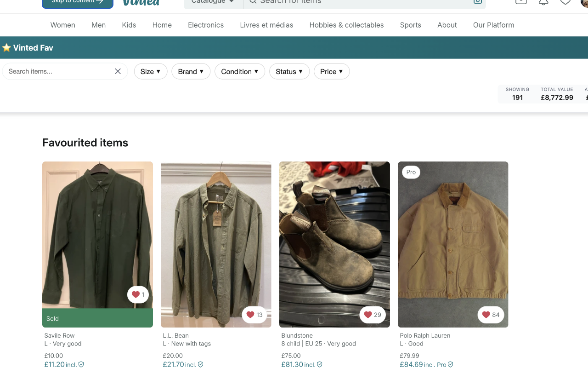
Task: Click the Blundstone brand text
Action: pos(297,335)
